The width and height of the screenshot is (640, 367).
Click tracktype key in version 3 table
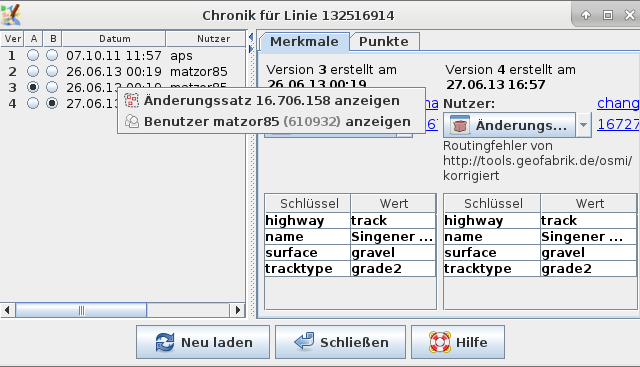(307, 269)
